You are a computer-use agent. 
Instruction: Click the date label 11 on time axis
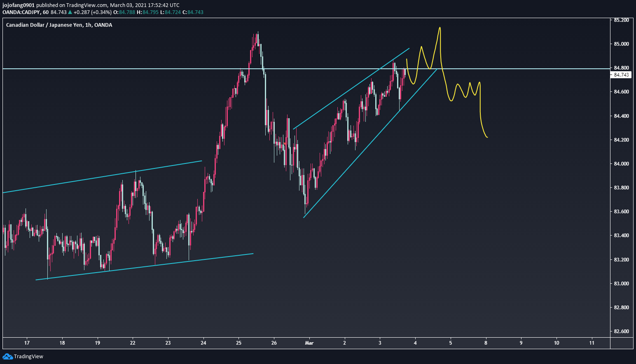[x=592, y=343]
